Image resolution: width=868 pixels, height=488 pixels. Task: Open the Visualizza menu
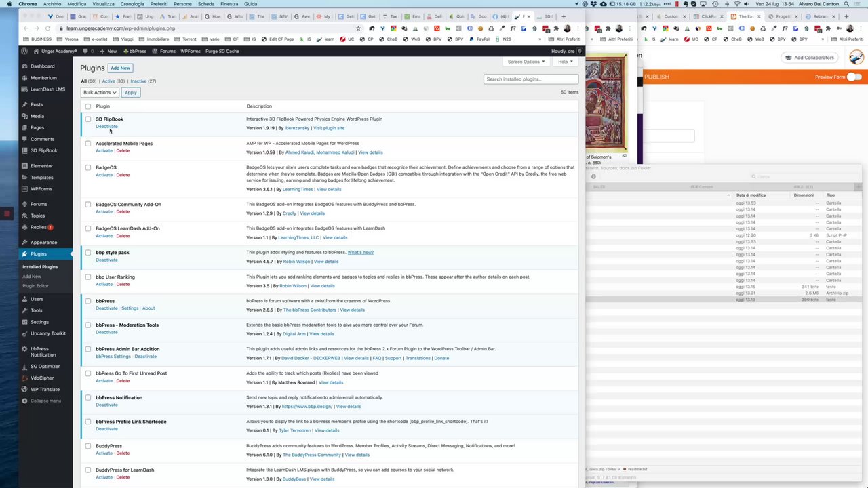coord(104,4)
